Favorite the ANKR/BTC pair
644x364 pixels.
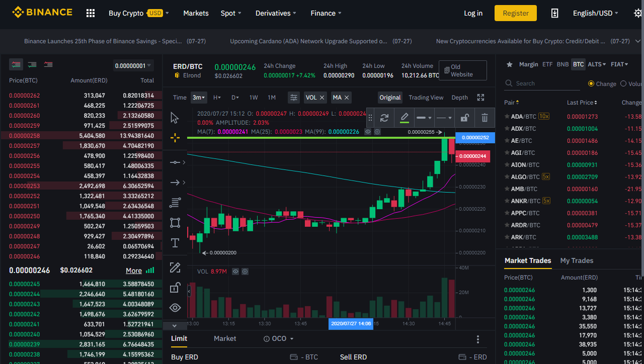507,201
